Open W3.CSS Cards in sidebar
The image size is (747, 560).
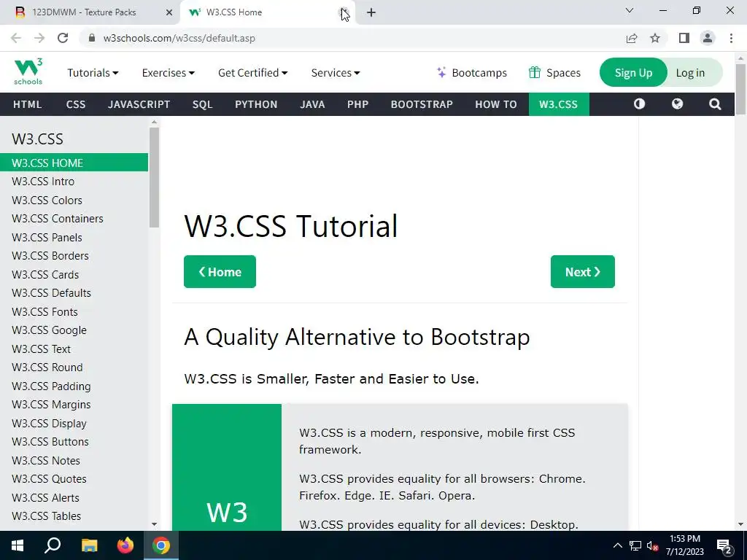74,275
